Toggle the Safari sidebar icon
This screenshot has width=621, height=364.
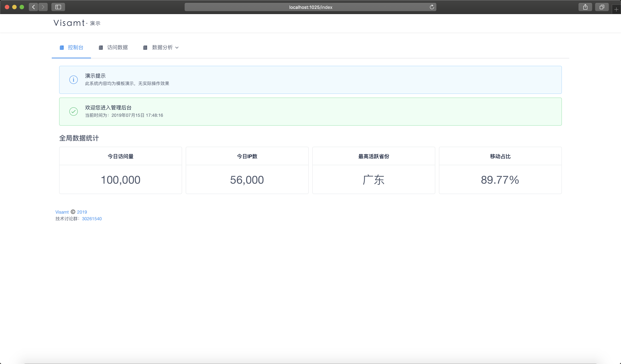[58, 7]
